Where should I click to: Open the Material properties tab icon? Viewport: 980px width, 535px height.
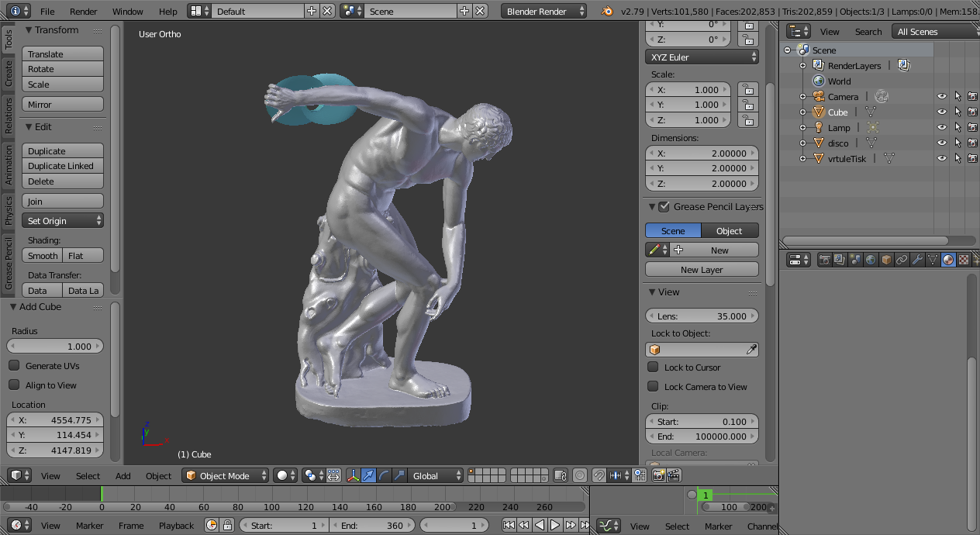(x=948, y=260)
